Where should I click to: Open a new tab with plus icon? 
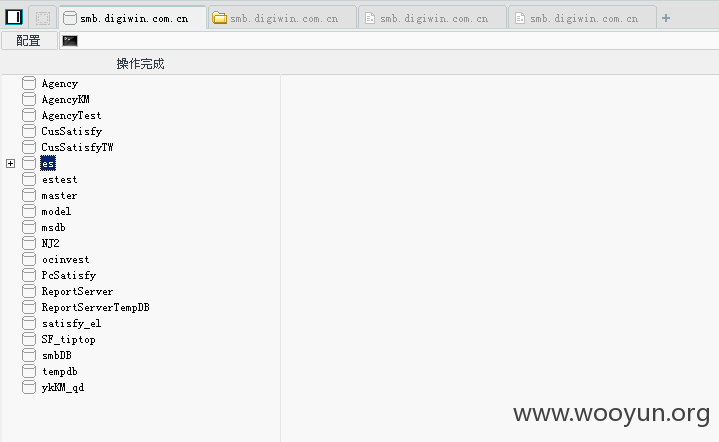(666, 18)
